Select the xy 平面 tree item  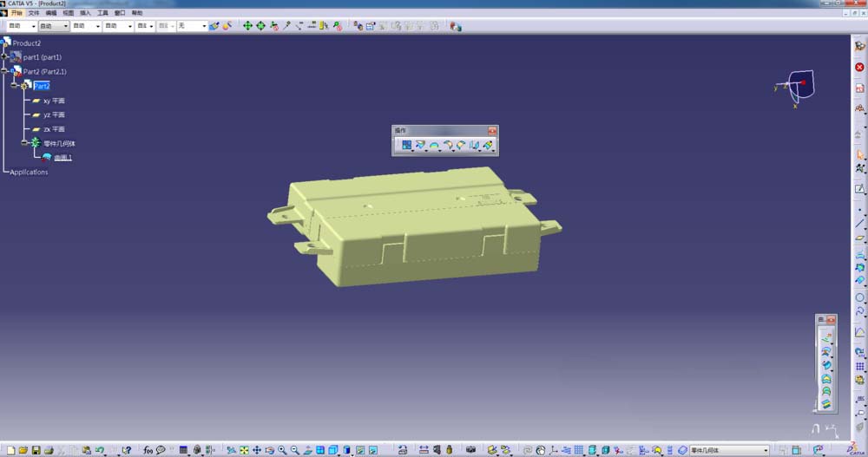click(54, 101)
